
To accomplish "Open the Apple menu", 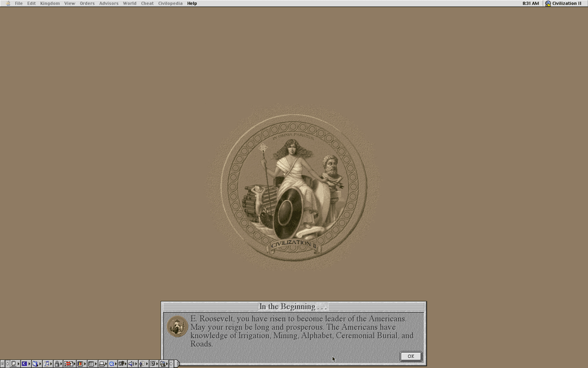I will (x=7, y=3).
